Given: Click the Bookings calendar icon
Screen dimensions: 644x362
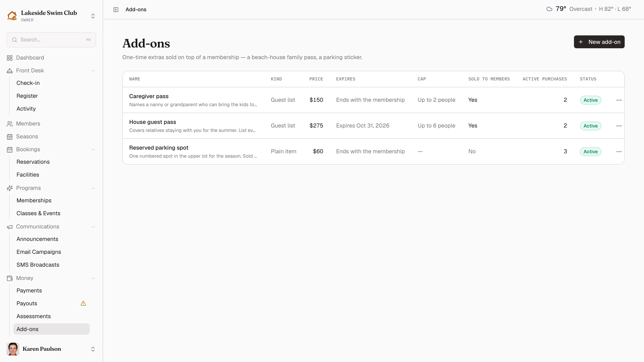Looking at the screenshot, I should pos(9,149).
